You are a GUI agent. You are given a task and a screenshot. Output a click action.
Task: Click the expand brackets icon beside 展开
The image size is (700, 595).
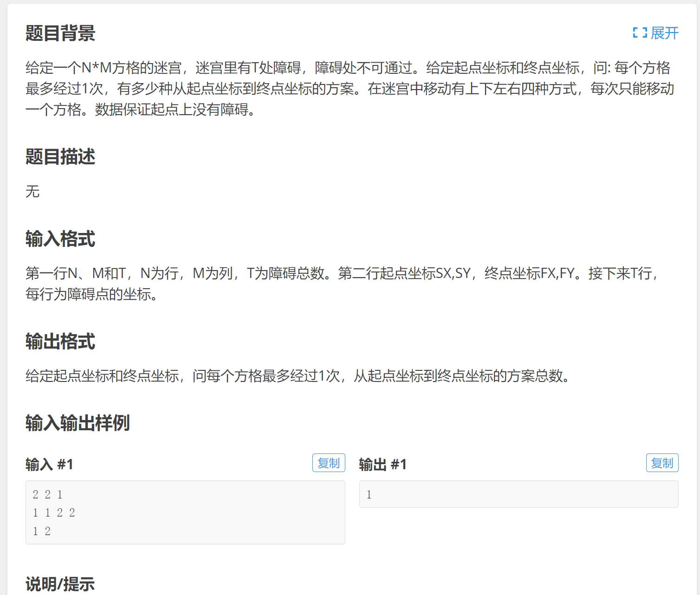click(640, 32)
